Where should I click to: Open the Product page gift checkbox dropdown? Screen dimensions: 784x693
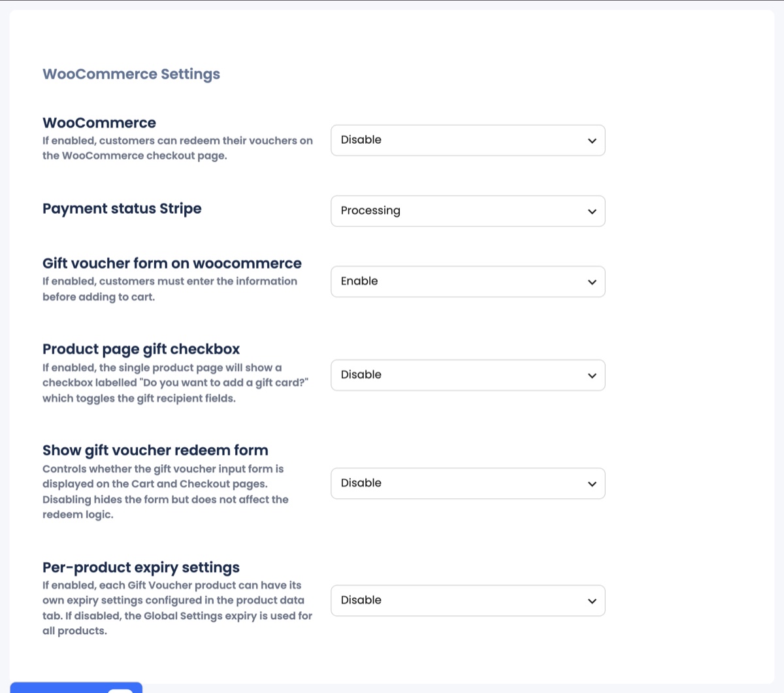(x=468, y=375)
